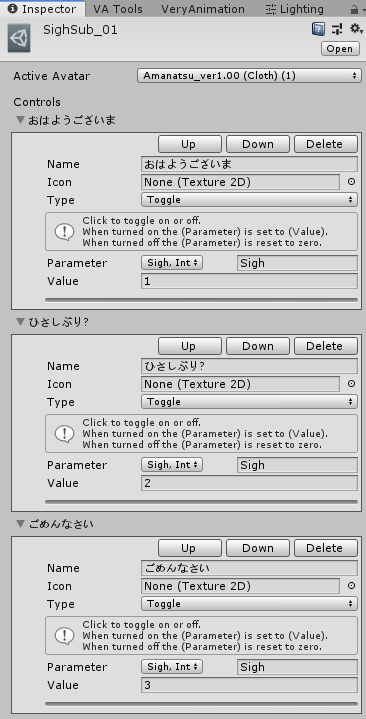Open the help reference book icon
Image resolution: width=366 pixels, height=719 pixels.
[x=318, y=30]
